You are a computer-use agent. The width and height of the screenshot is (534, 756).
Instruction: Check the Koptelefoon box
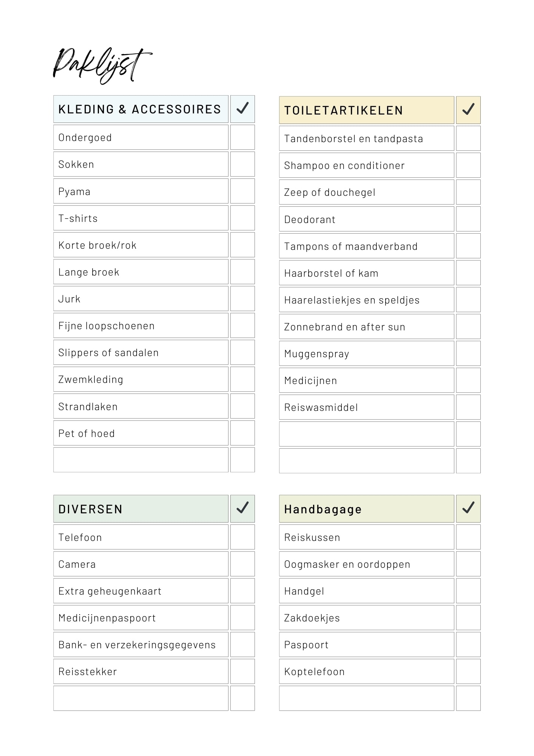click(x=468, y=671)
